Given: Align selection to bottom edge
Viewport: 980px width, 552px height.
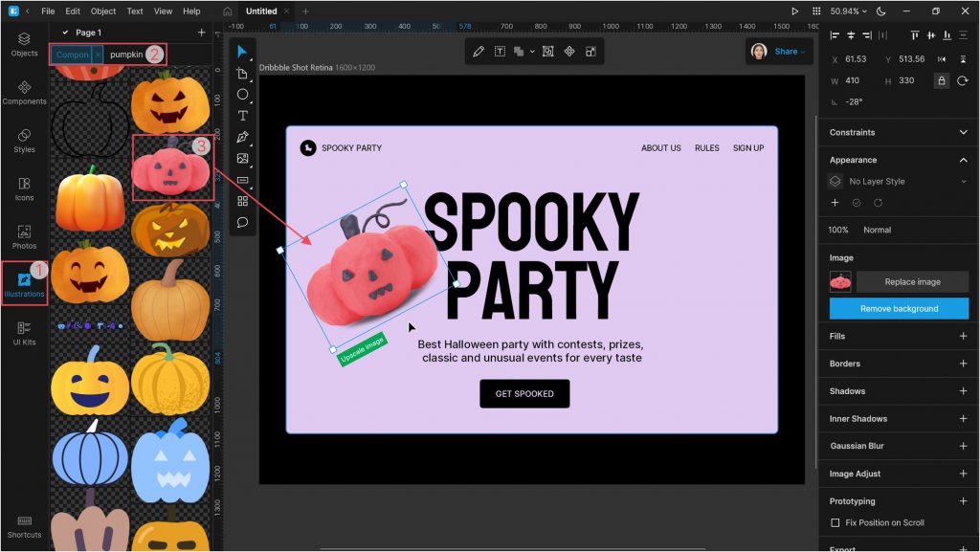Looking at the screenshot, I should point(947,35).
